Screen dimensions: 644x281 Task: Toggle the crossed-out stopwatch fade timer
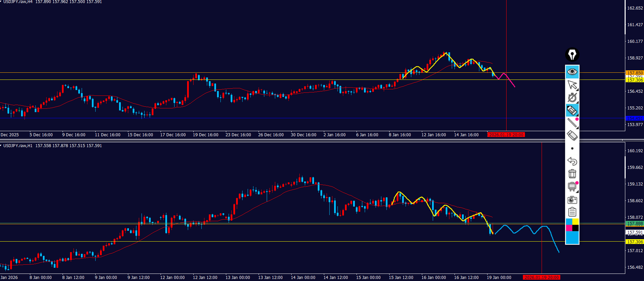click(572, 98)
